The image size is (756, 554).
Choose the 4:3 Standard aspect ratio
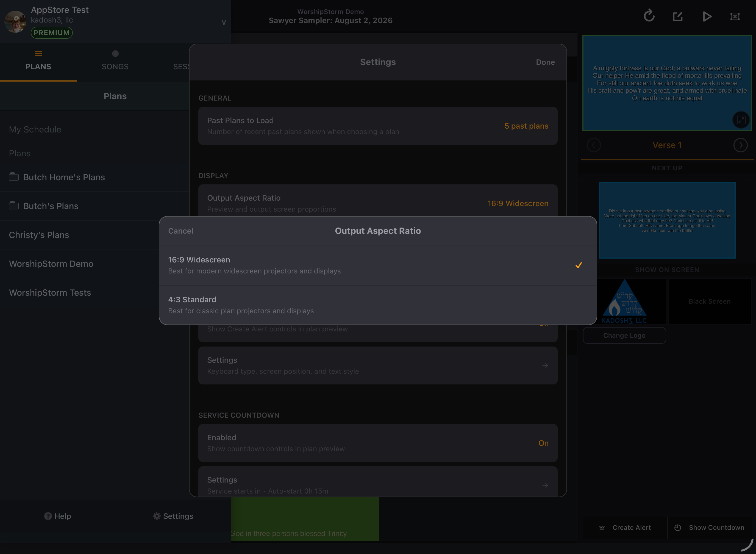(x=378, y=305)
